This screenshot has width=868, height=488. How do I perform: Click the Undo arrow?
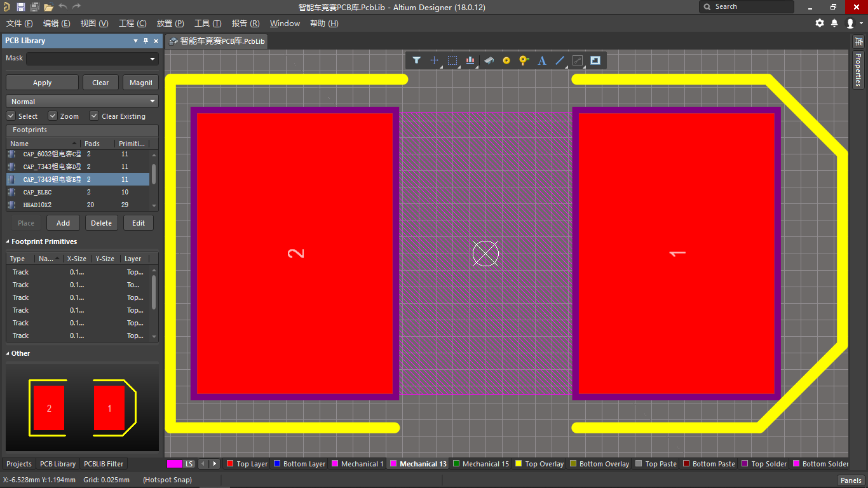(x=63, y=7)
